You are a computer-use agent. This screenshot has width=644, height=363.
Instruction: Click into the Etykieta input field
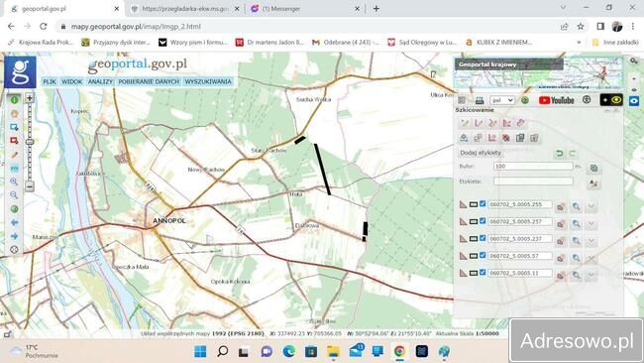(533, 181)
